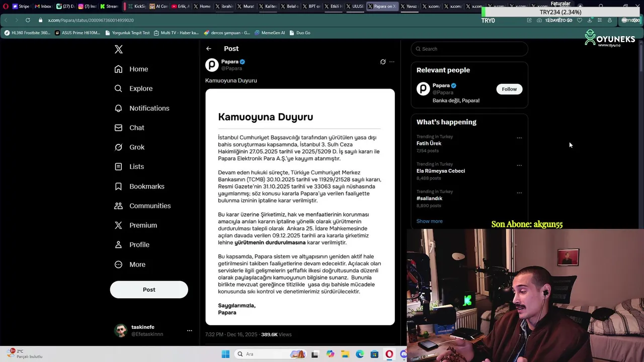
Task: Reload the page in the browser toolbar
Action: pos(28,20)
